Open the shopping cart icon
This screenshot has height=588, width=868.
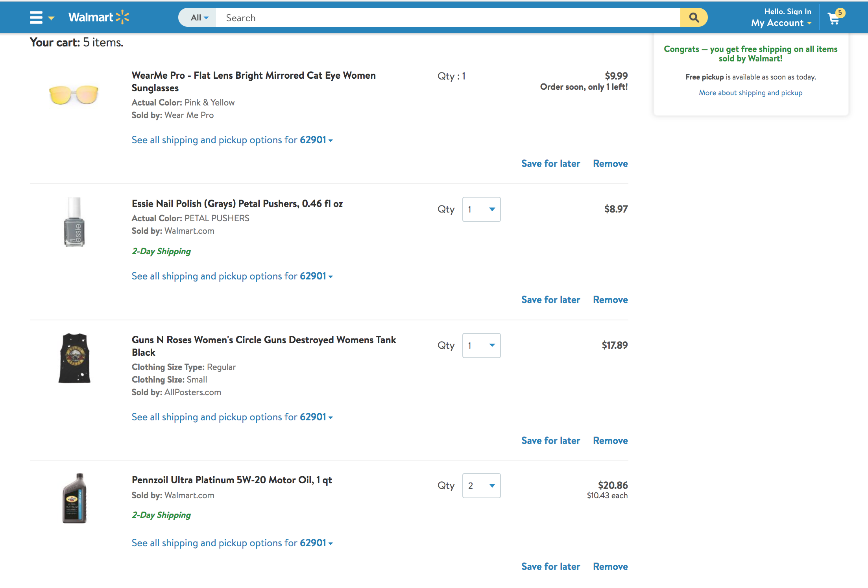point(834,18)
